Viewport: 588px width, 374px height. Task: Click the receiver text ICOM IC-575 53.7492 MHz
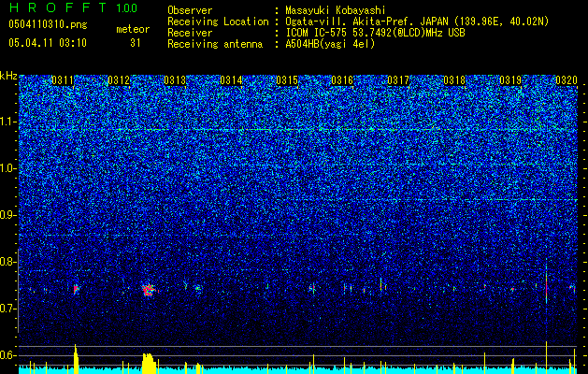(375, 33)
